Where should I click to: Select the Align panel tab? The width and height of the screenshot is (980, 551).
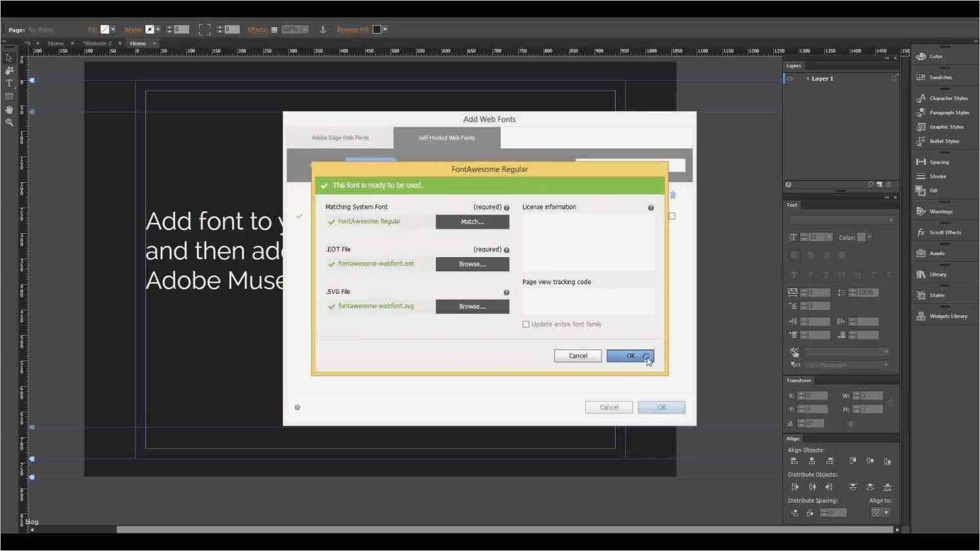[793, 439]
